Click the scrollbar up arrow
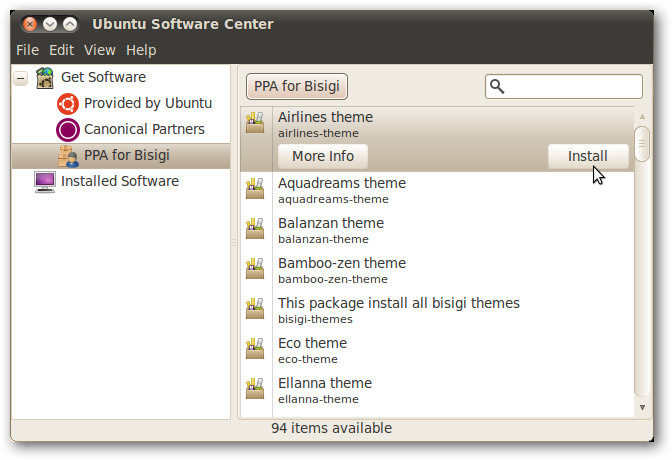The image size is (672, 460). pos(642,116)
